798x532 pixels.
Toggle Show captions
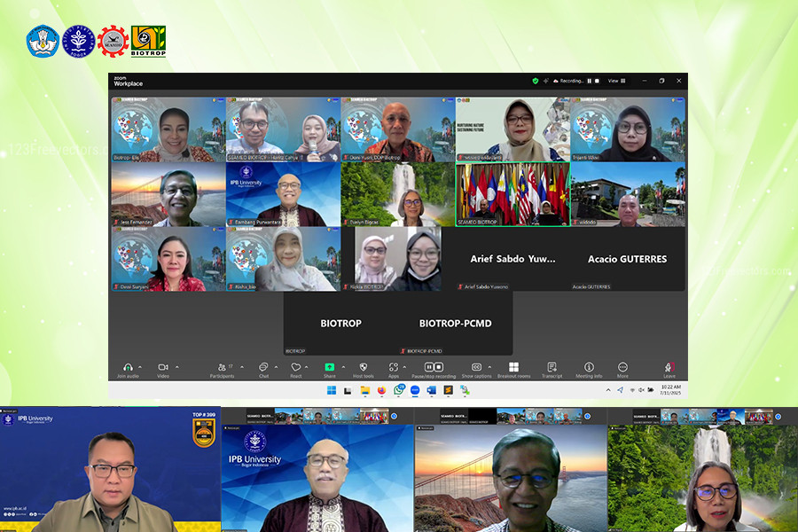476,367
